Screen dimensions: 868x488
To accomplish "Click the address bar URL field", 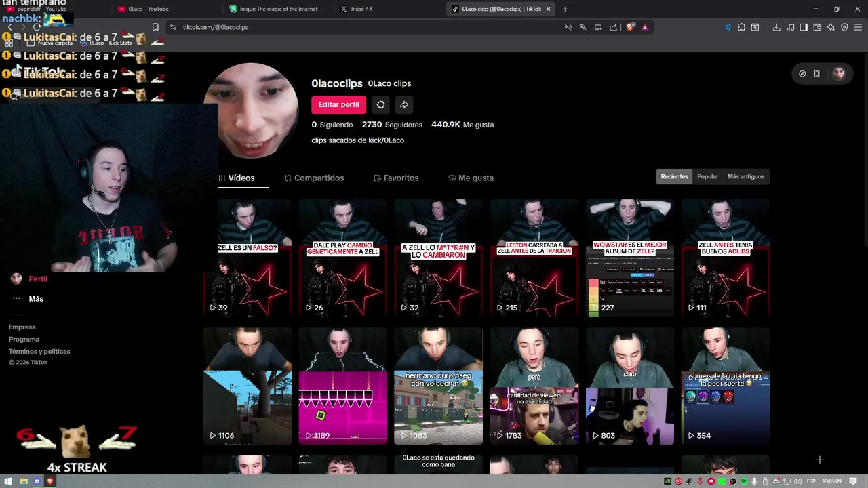I will click(366, 27).
